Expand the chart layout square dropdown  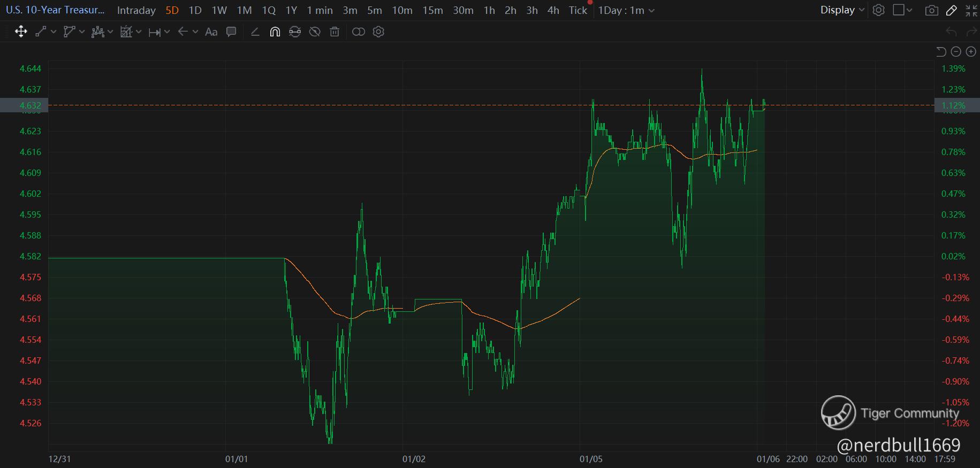(x=902, y=10)
